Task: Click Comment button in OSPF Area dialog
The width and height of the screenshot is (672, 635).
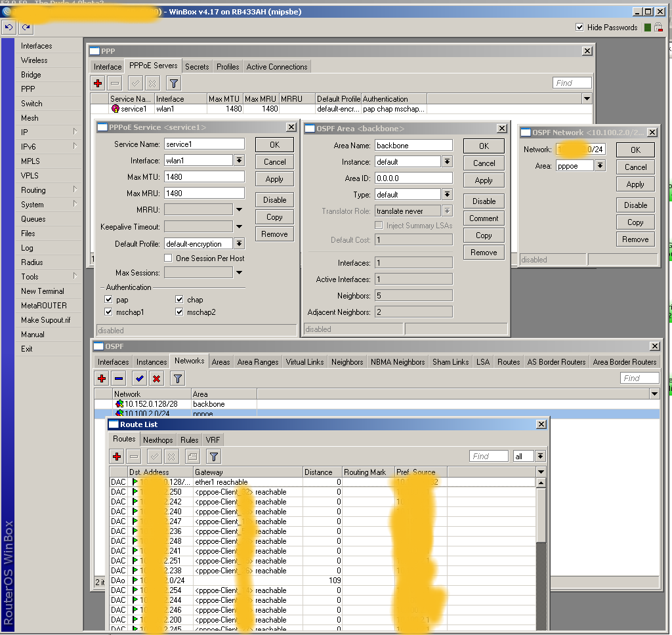Action: click(484, 218)
